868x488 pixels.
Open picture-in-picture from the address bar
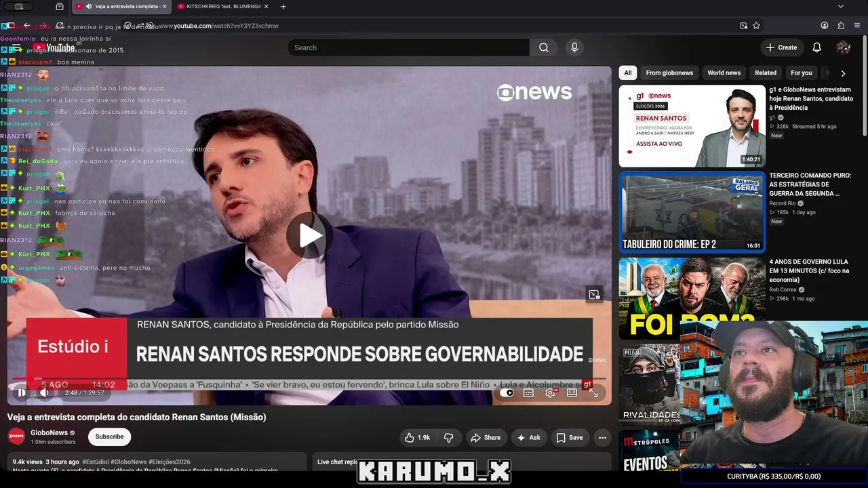[x=744, y=26]
